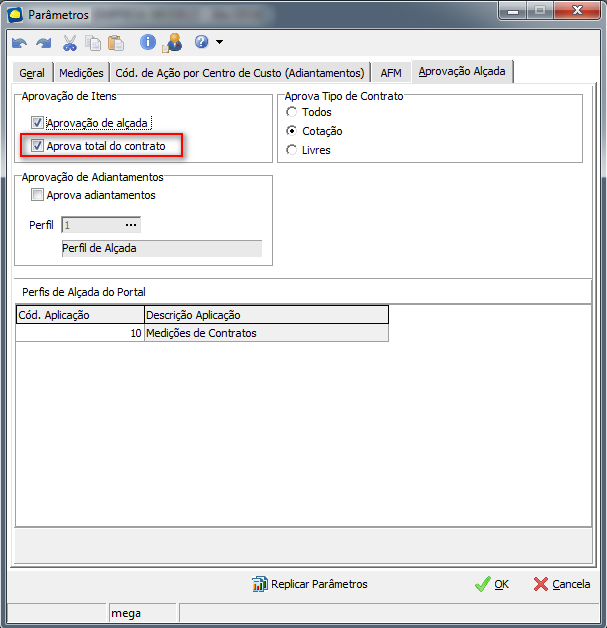The height and width of the screenshot is (628, 607).
Task: Click the user profile icon in toolbar
Action: pos(172,43)
